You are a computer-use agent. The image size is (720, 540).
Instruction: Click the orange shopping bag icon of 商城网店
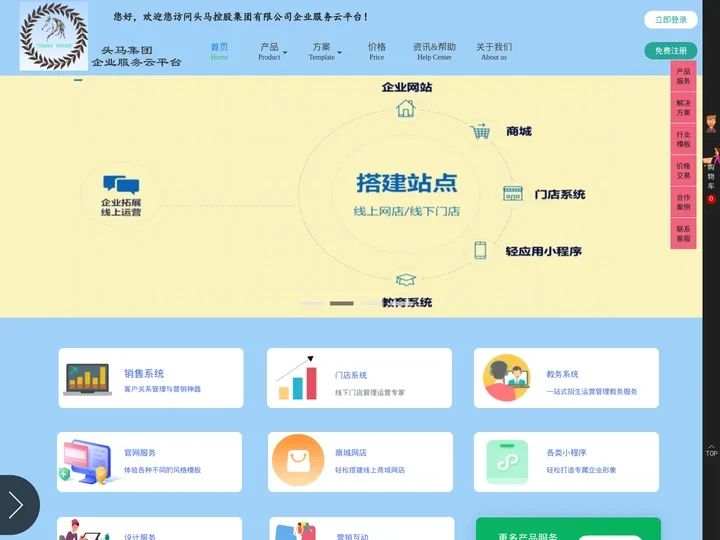point(298,460)
